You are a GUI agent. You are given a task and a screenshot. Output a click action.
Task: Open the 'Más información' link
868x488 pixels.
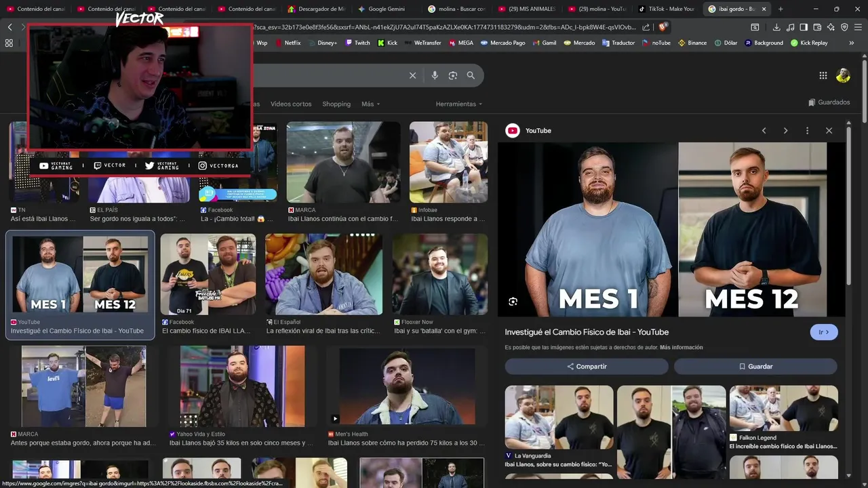coord(681,347)
